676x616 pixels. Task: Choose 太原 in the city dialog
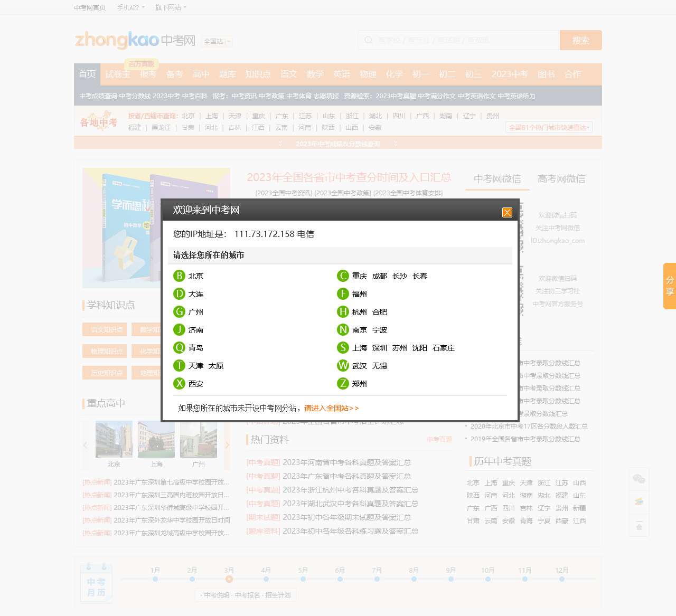point(216,366)
